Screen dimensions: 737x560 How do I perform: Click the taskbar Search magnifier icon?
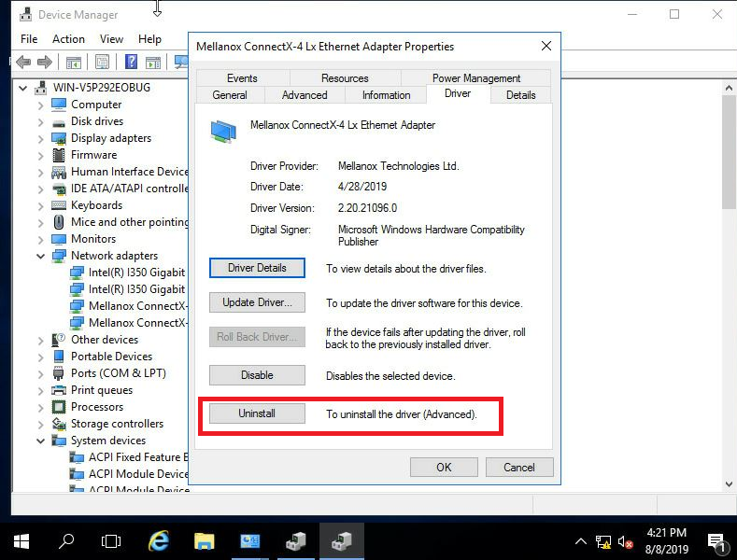(x=65, y=541)
